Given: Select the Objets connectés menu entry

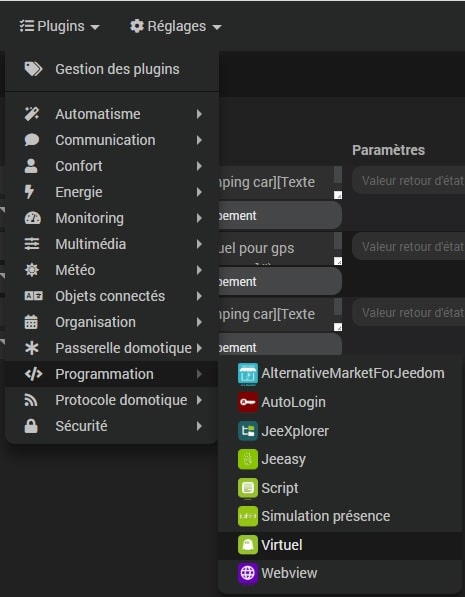Looking at the screenshot, I should 112,296.
